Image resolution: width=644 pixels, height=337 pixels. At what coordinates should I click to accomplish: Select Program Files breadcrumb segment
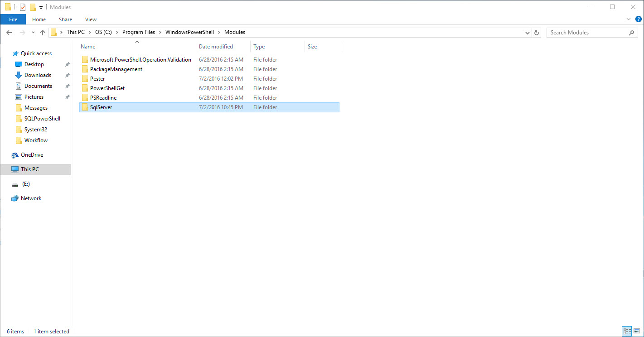[x=139, y=32]
